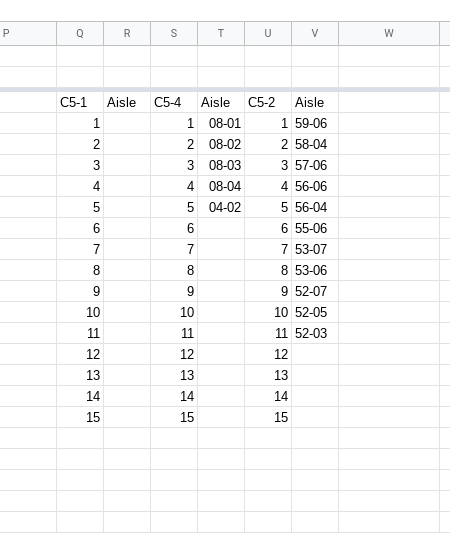
Task: Select column R header
Action: click(127, 33)
